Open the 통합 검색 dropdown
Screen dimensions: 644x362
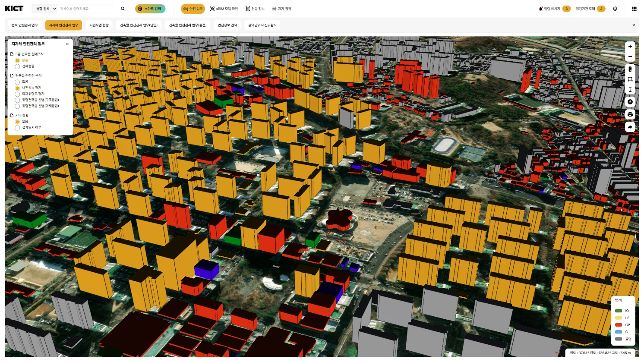[45, 9]
